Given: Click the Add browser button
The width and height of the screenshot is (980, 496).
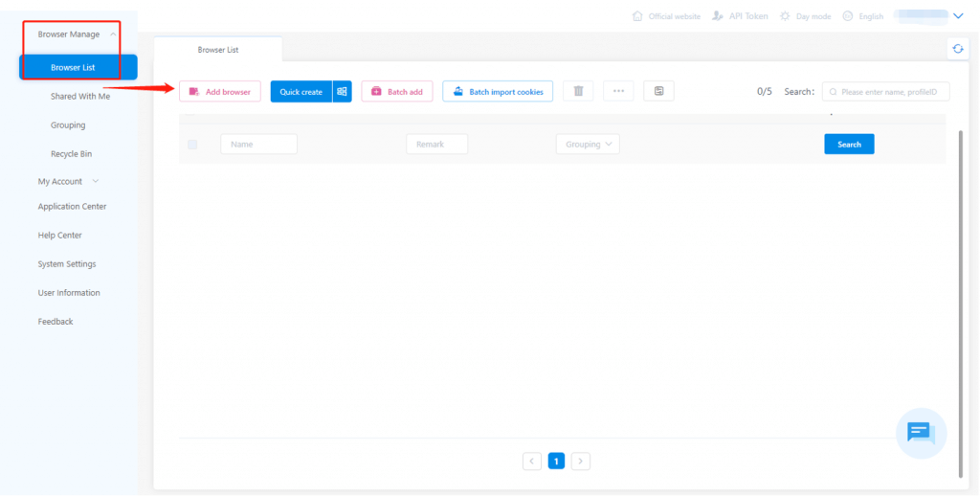Looking at the screenshot, I should click(220, 91).
